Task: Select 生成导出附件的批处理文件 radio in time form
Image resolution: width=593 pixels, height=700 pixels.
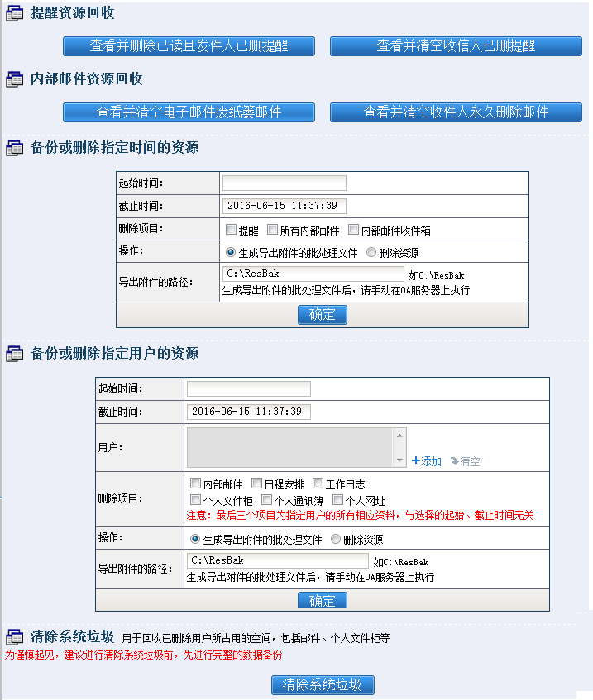Action: coord(231,252)
